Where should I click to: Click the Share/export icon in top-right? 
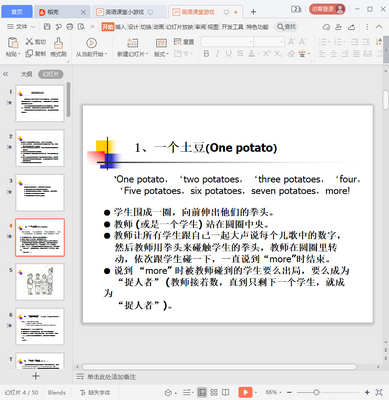[351, 27]
